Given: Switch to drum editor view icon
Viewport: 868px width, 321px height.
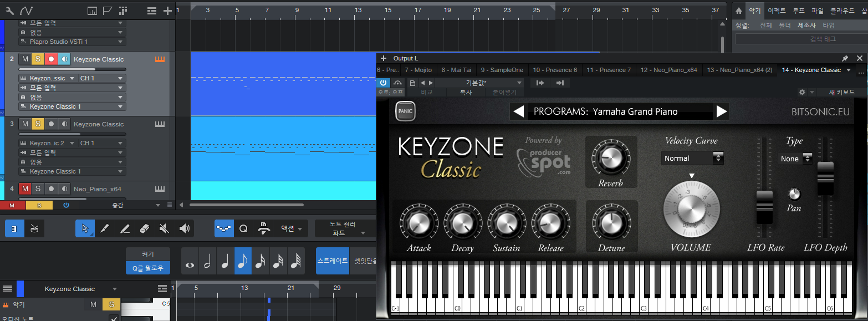Looking at the screenshot, I should (34, 228).
